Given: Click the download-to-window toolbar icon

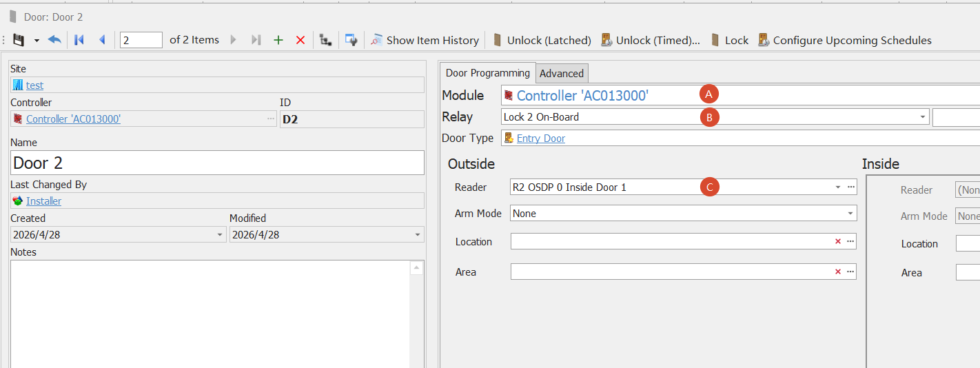Looking at the screenshot, I should (x=351, y=40).
